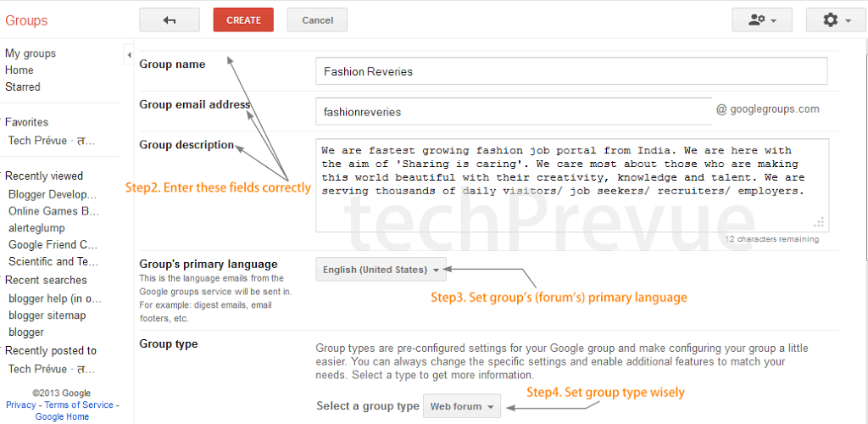Open Google Friend C... group

pos(53,245)
